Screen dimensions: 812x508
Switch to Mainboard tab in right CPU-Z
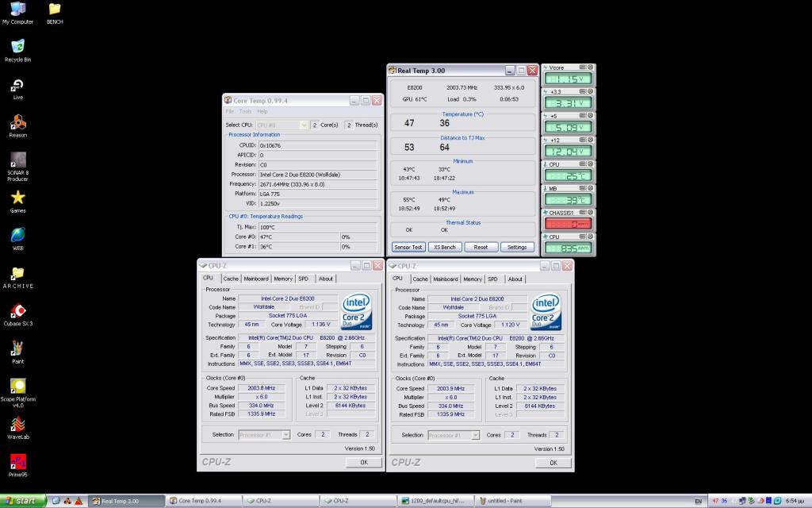pyautogui.click(x=446, y=279)
